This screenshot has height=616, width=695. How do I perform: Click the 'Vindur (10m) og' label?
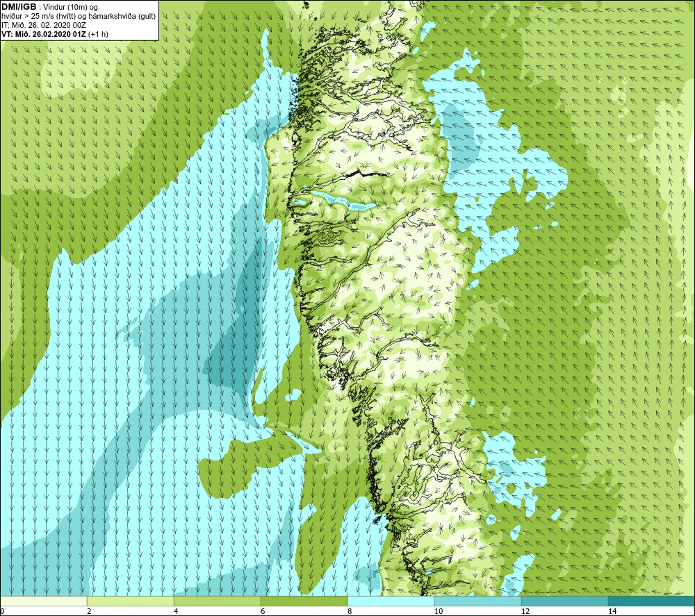[x=72, y=8]
